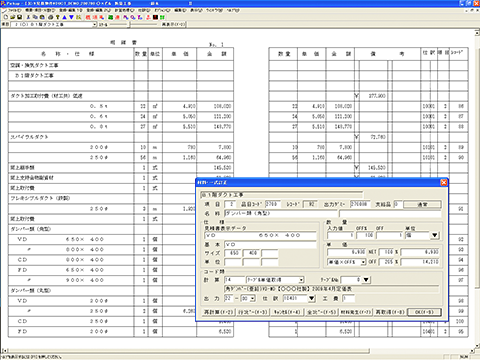Click the 行コピー(F3) button
Image resolution: width=480 pixels, height=360 pixels.
[x=253, y=312]
